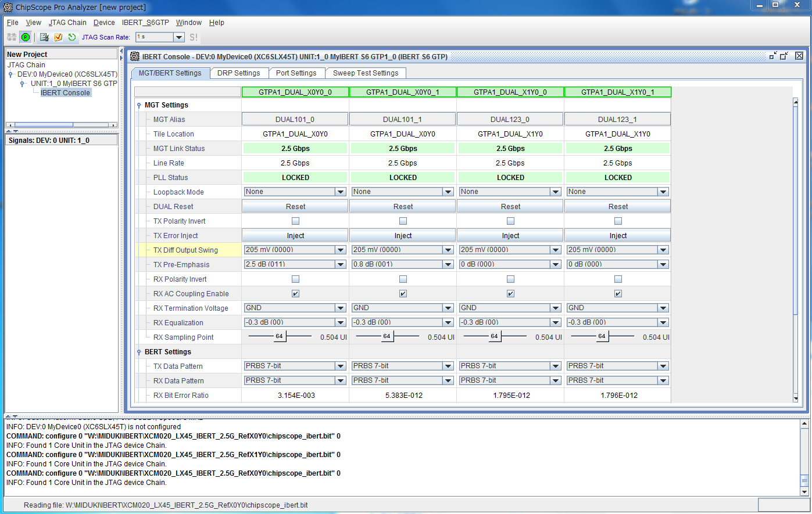The height and width of the screenshot is (514, 812).
Task: Select IBERT Console in project tree
Action: (65, 93)
